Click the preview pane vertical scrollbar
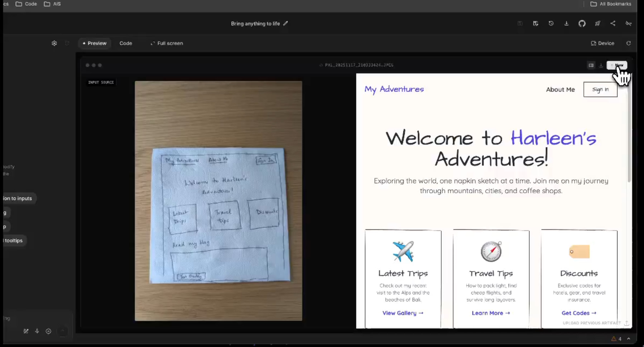 pos(629,143)
